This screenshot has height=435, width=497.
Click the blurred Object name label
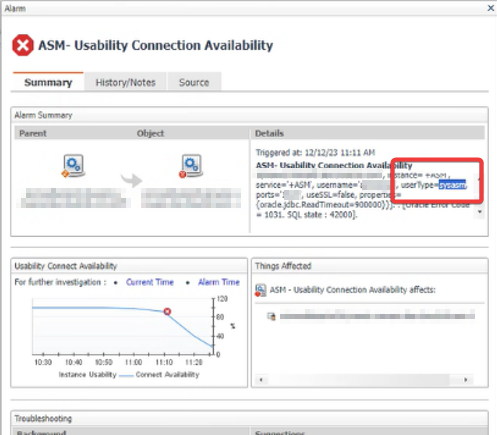coord(191,198)
